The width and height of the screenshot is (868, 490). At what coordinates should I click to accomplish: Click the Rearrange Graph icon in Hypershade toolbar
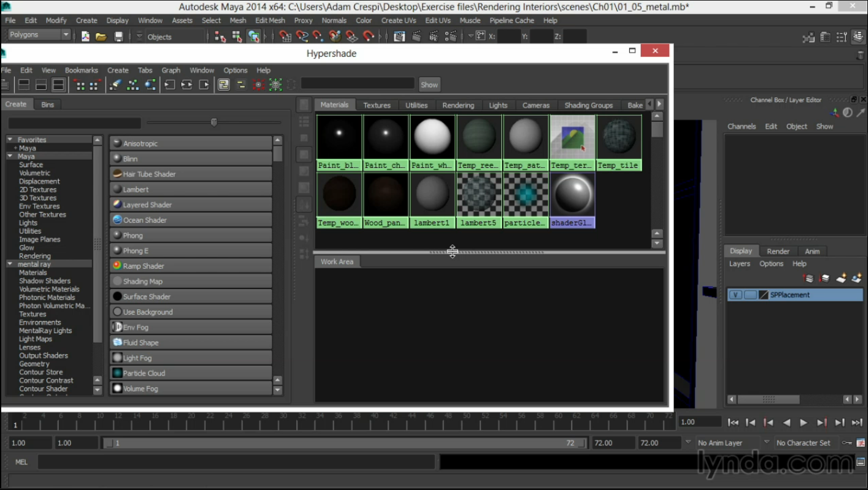click(x=133, y=85)
